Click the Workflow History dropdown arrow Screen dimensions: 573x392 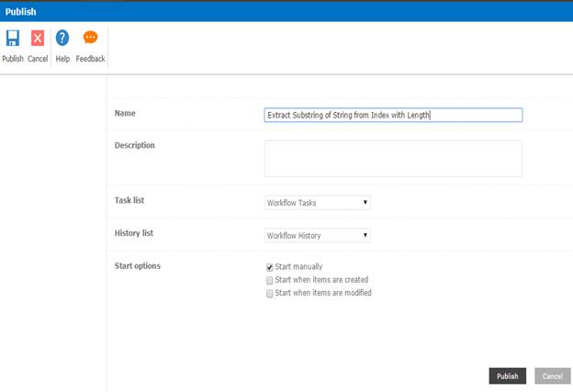(365, 235)
